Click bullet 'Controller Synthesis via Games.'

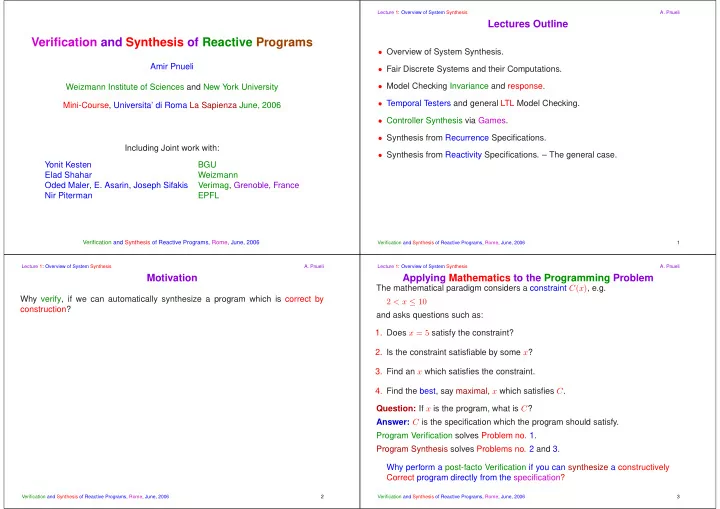coord(447,120)
